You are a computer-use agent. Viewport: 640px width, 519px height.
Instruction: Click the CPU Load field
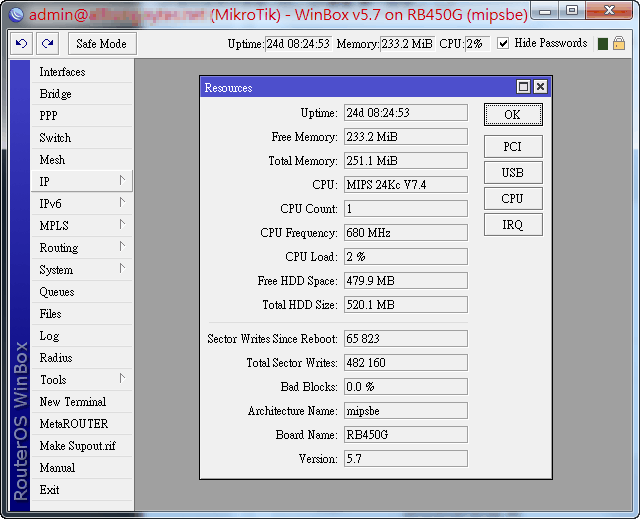tap(406, 257)
